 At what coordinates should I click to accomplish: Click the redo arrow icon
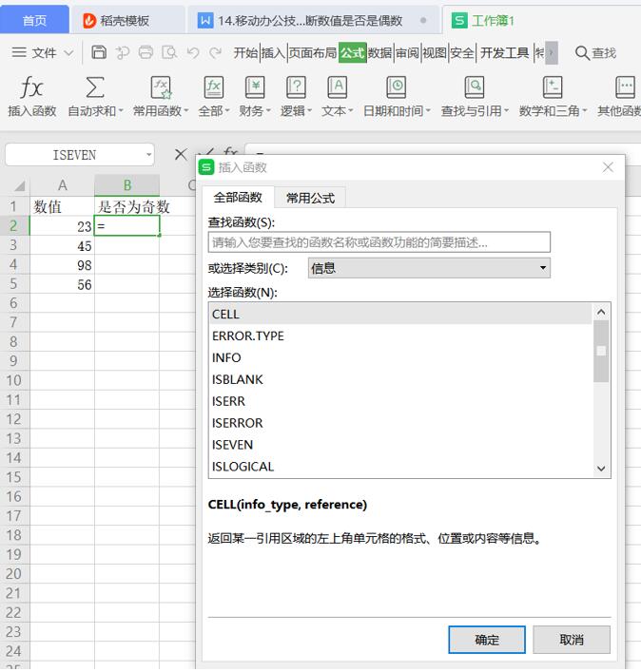pos(215,52)
